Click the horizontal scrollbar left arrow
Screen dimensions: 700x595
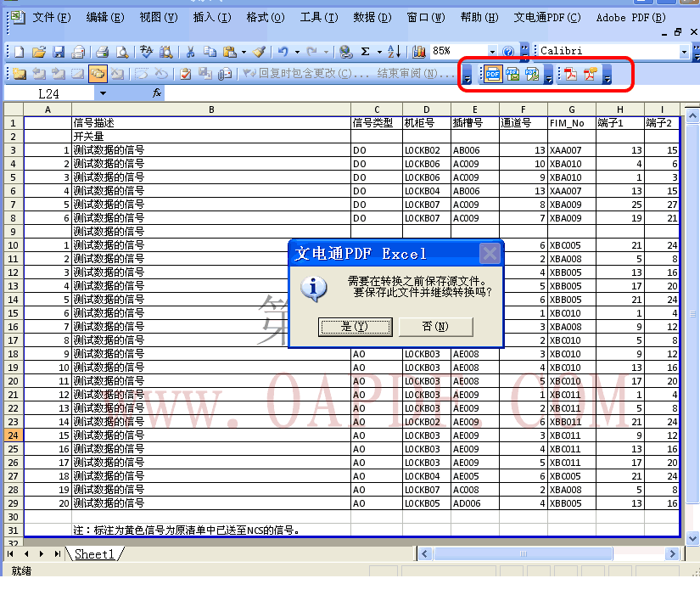(424, 554)
